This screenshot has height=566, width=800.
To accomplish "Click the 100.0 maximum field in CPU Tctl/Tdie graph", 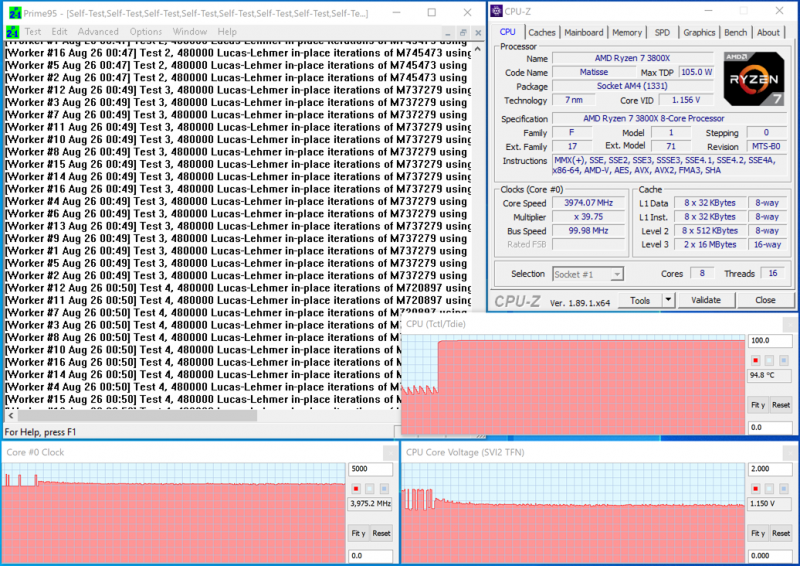I will click(769, 340).
